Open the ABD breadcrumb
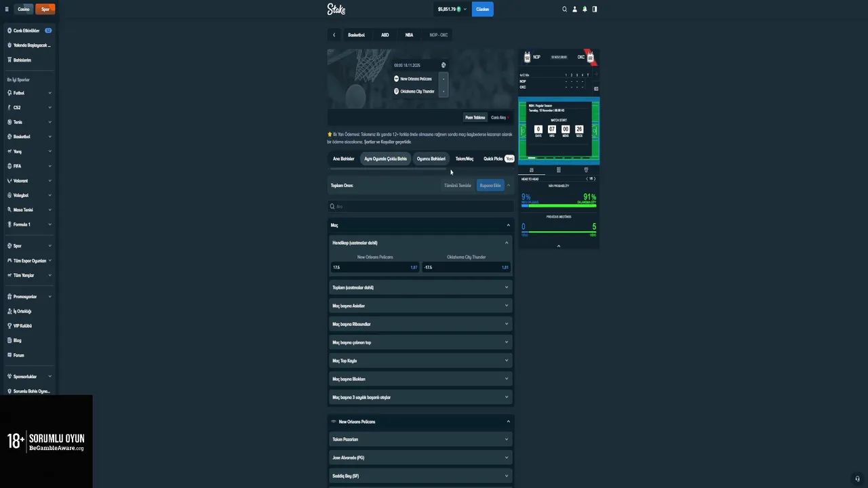 click(x=384, y=35)
